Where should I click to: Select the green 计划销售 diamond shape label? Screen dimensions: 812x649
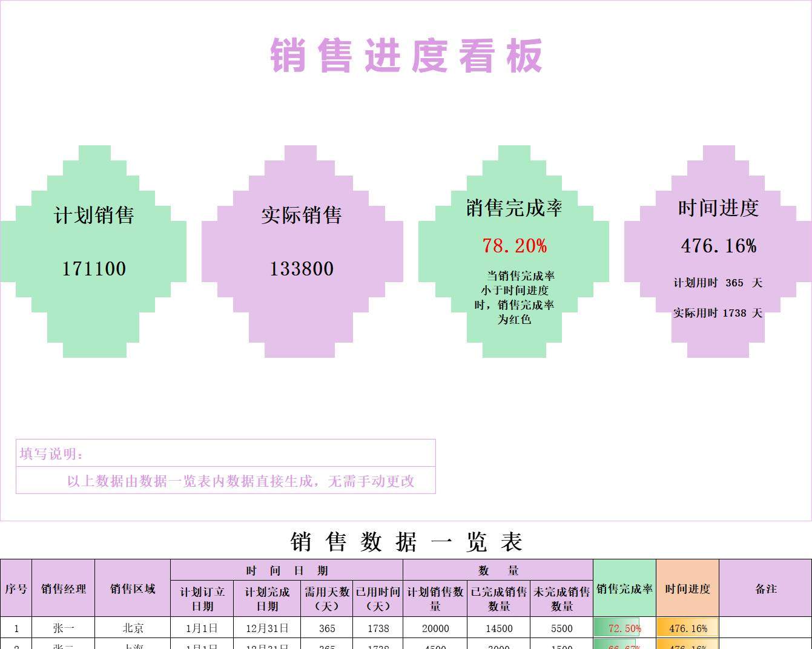(94, 216)
